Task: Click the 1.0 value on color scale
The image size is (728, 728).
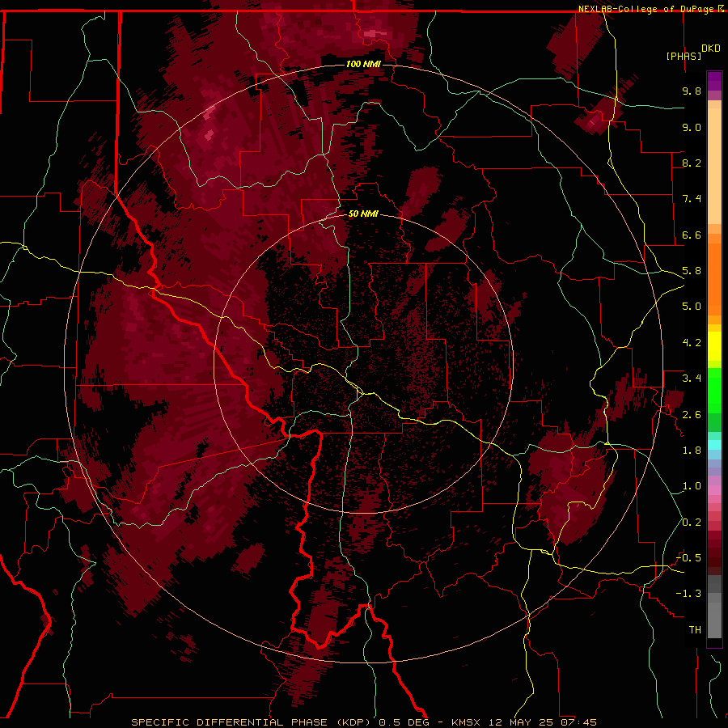Action: (x=692, y=486)
